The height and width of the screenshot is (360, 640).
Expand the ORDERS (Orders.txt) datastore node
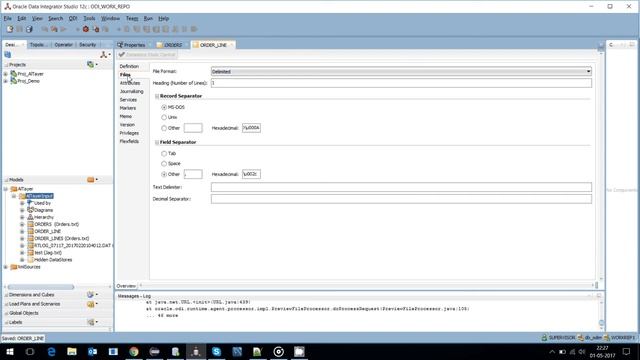coord(22,224)
